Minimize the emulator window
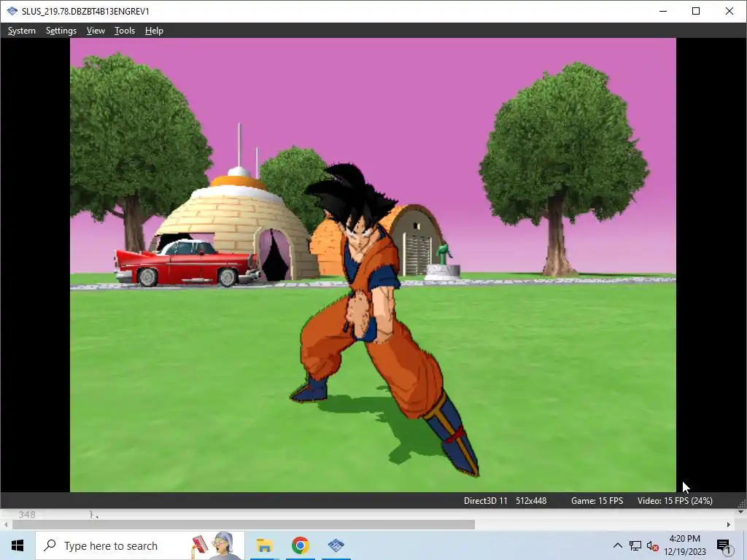The height and width of the screenshot is (560, 747). [662, 11]
